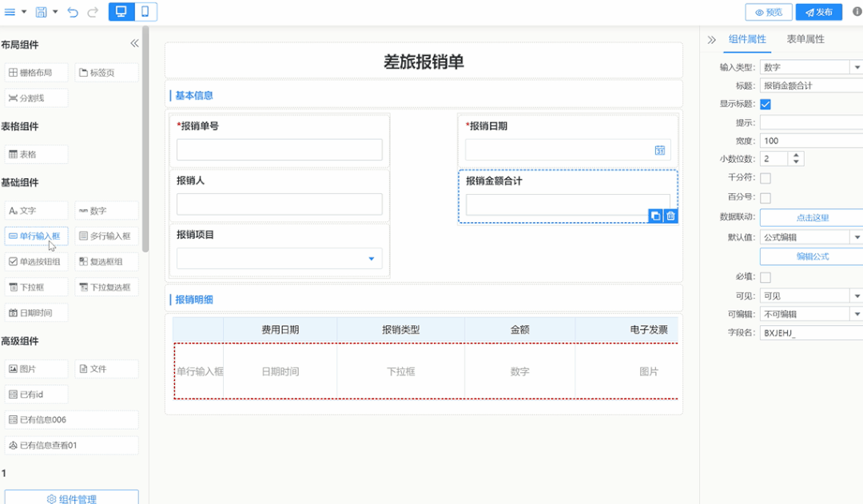Copy the selected 报销金额合计 field
The height and width of the screenshot is (504, 863).
655,216
